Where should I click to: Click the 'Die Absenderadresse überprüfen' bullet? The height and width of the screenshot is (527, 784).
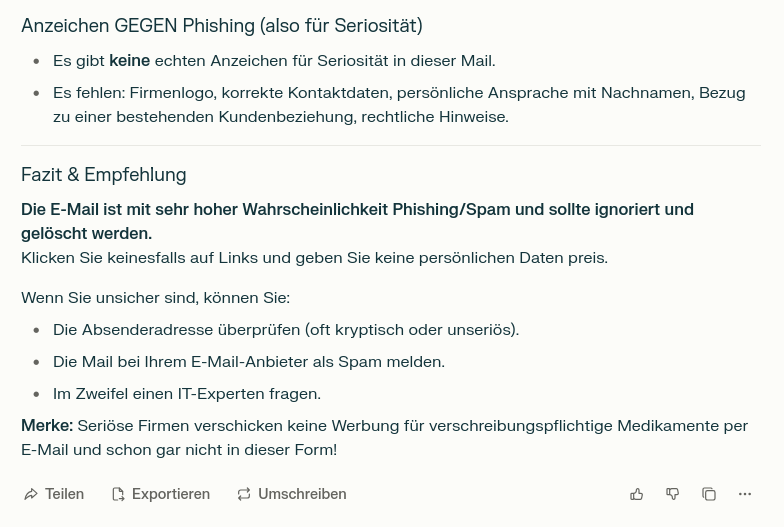click(285, 329)
